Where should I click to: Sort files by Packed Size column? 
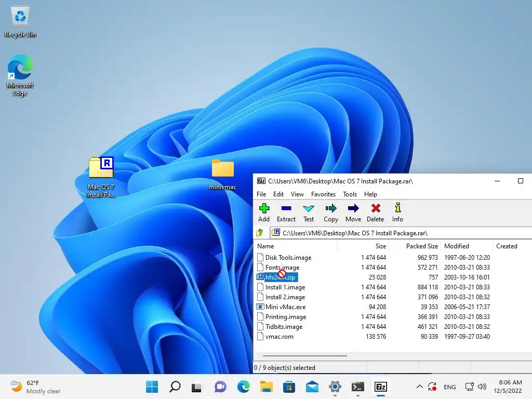pyautogui.click(x=414, y=246)
